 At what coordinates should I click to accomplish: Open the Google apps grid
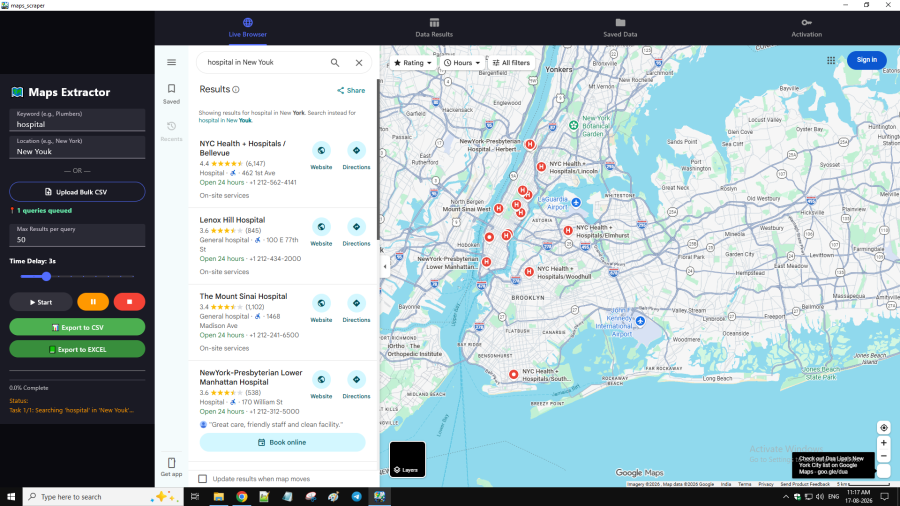831,60
